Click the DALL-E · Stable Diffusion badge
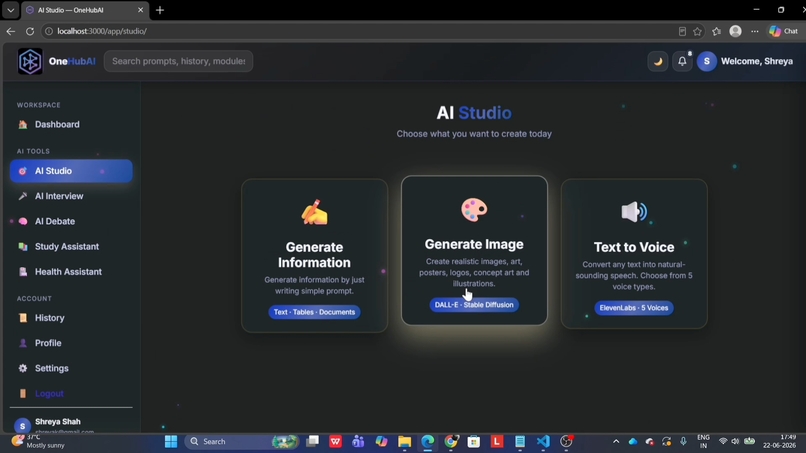This screenshot has height=453, width=806. click(474, 305)
